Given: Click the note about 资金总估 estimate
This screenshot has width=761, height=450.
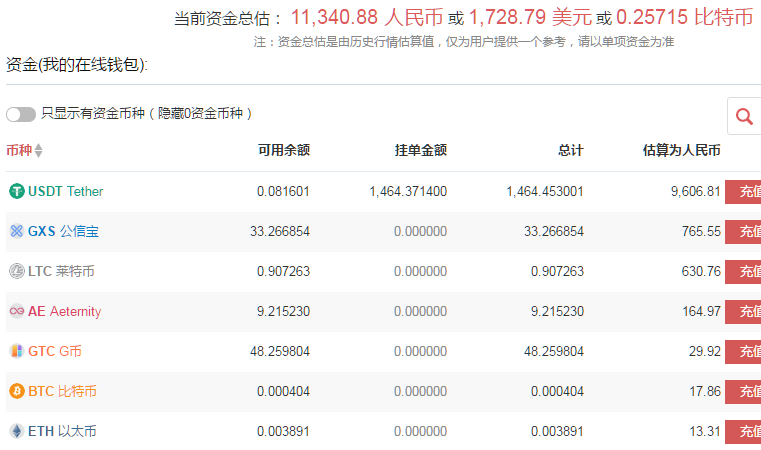Looking at the screenshot, I should pos(463,42).
